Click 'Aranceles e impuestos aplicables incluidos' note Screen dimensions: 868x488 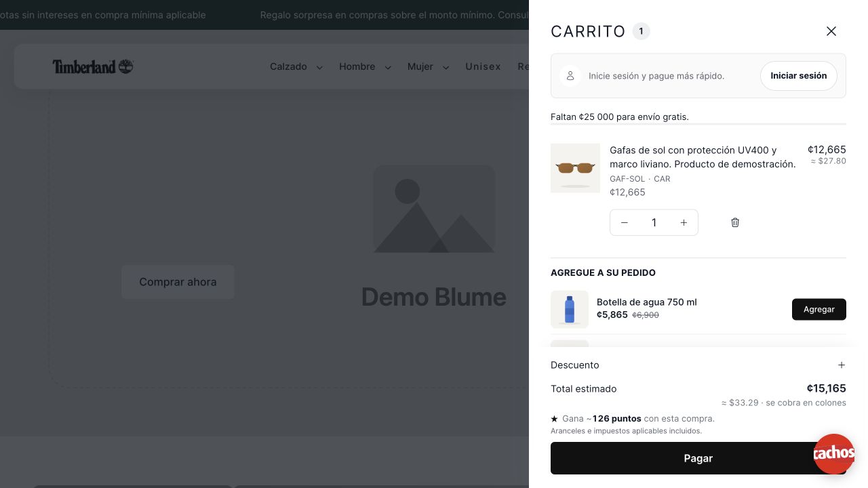[x=626, y=431]
